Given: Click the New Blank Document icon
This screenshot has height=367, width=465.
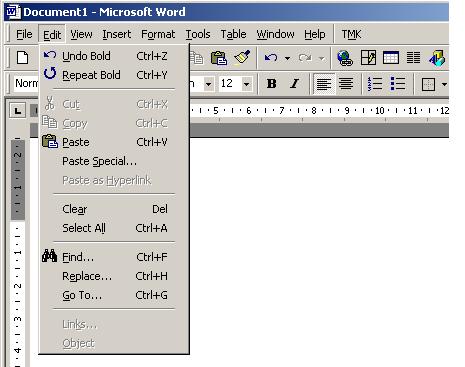Looking at the screenshot, I should pyautogui.click(x=23, y=58).
